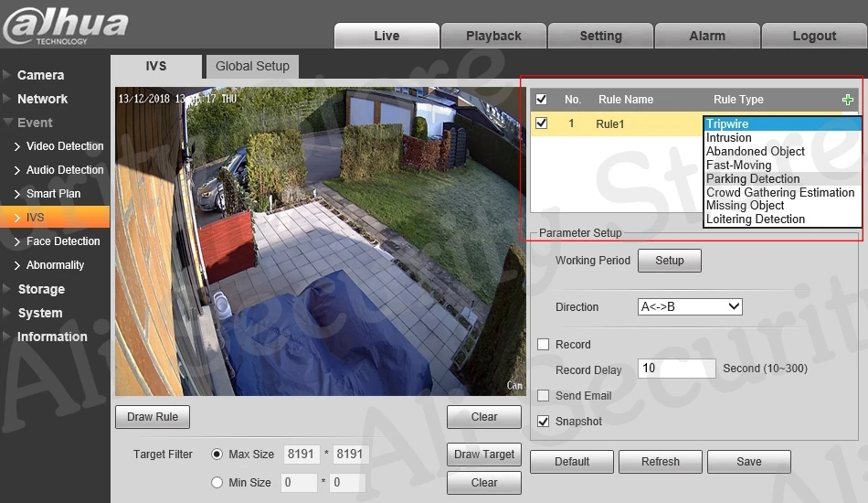The height and width of the screenshot is (503, 868).
Task: Click the Logout tab
Action: (x=814, y=36)
